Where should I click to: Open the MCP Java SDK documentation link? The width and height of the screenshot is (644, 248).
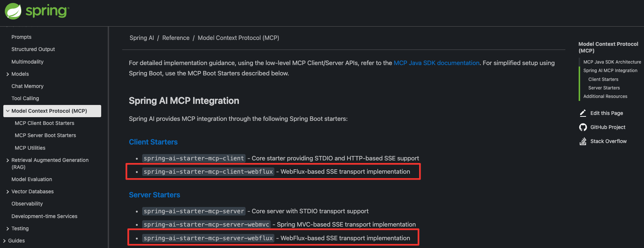coord(436,63)
